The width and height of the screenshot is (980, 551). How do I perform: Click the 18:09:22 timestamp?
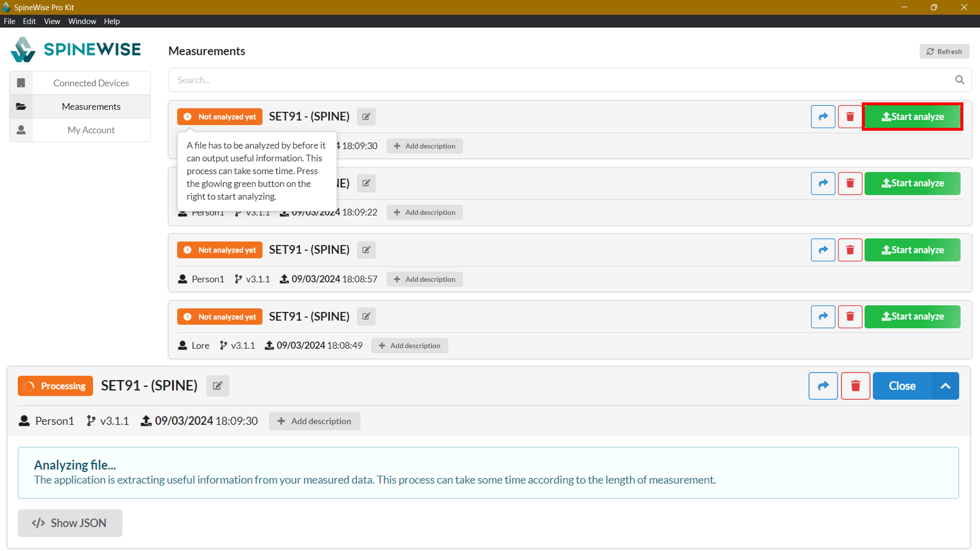tap(360, 213)
